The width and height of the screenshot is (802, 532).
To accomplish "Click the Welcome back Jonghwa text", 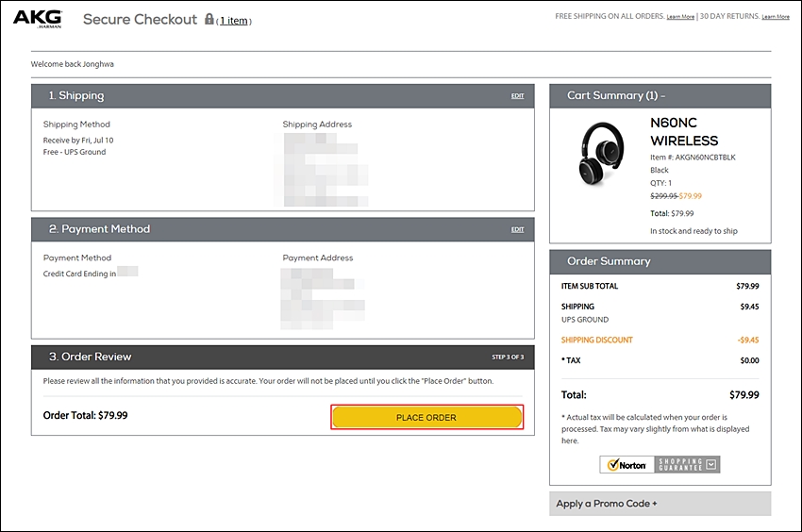I will tap(72, 64).
